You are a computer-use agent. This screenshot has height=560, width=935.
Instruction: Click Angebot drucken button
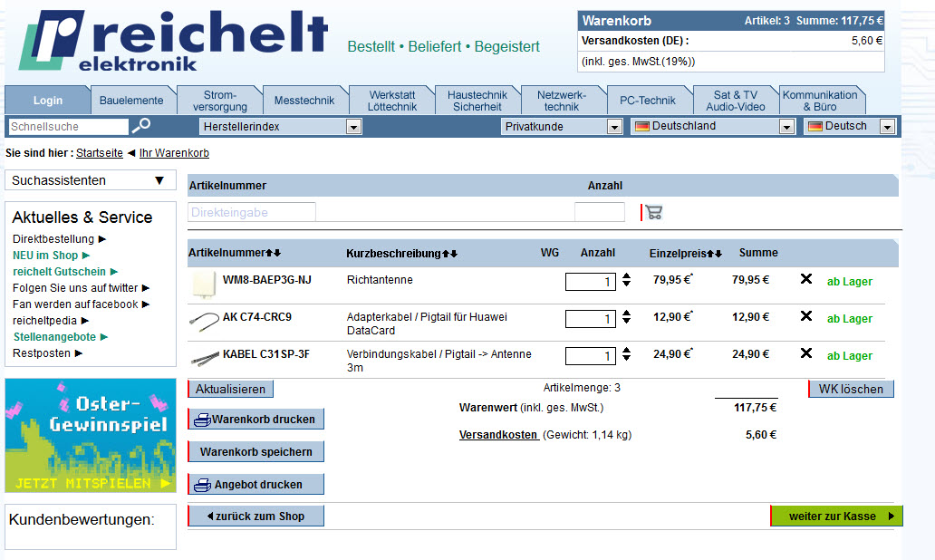[x=255, y=485]
